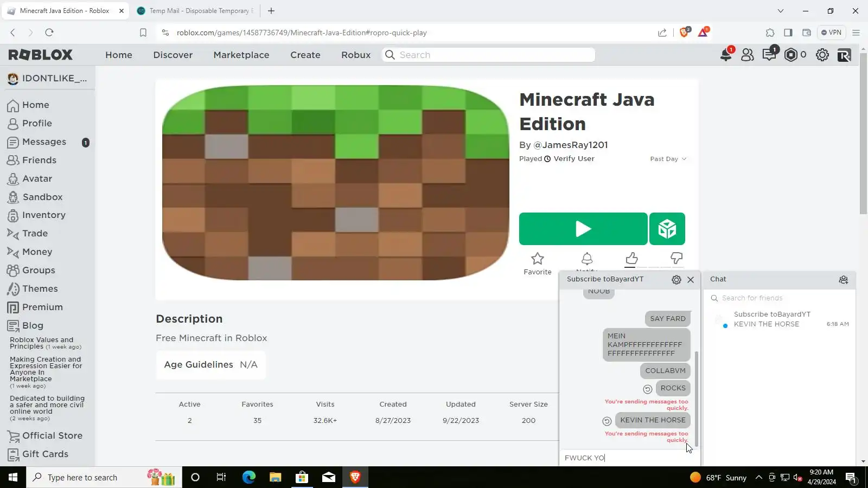Screen dimensions: 868x488
Task: Toggle the Brave VPN button
Action: coord(831,33)
